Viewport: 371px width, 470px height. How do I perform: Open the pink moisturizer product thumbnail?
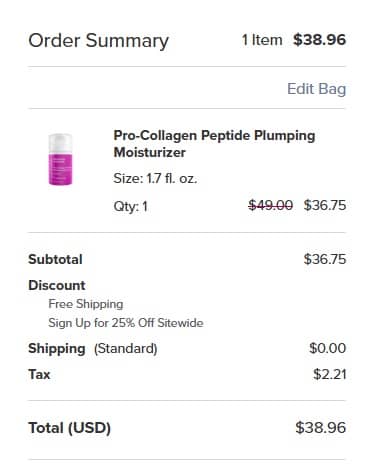point(60,159)
